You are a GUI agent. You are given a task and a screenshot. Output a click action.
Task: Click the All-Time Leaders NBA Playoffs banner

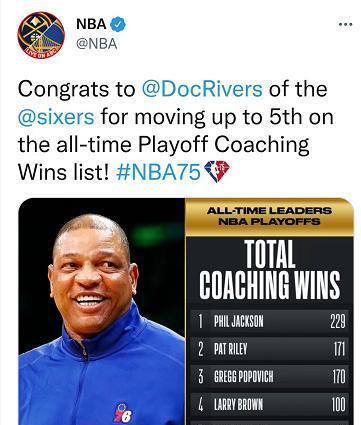[x=269, y=216]
